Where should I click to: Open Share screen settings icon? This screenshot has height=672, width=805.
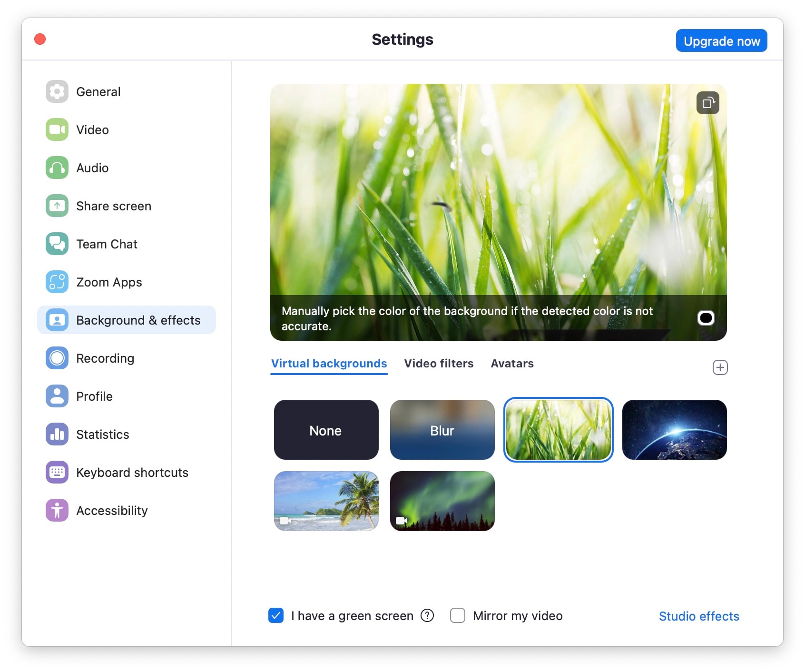[x=57, y=206]
